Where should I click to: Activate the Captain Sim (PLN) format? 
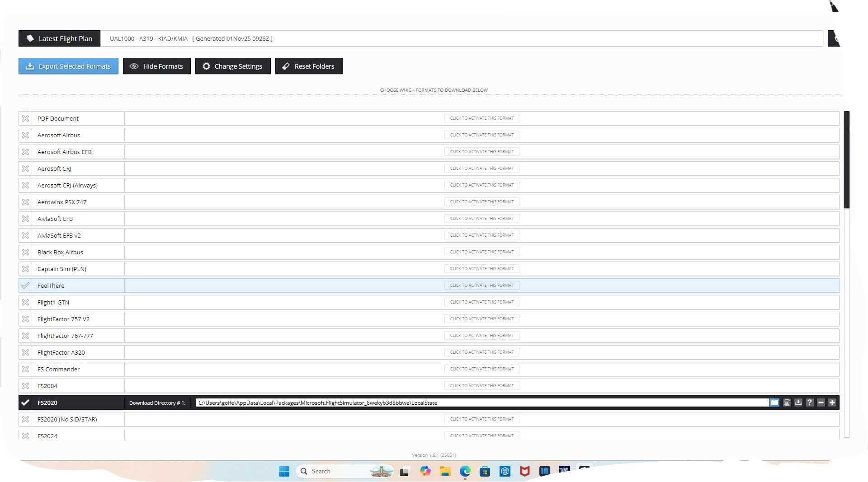482,269
